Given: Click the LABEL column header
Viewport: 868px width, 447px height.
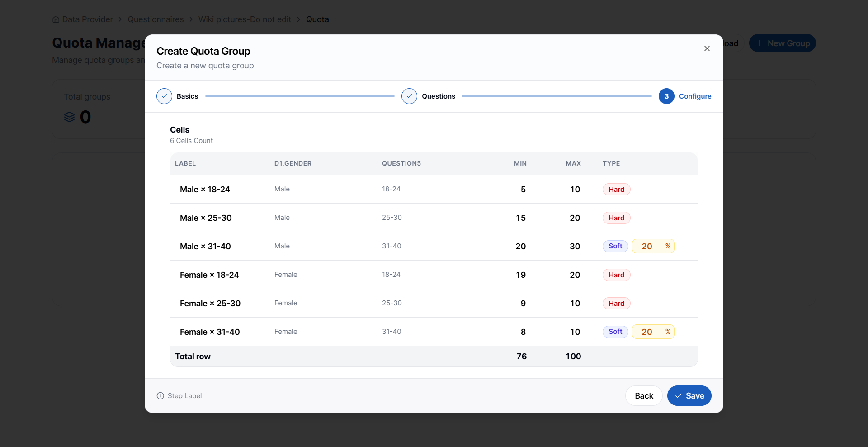Looking at the screenshot, I should (185, 163).
